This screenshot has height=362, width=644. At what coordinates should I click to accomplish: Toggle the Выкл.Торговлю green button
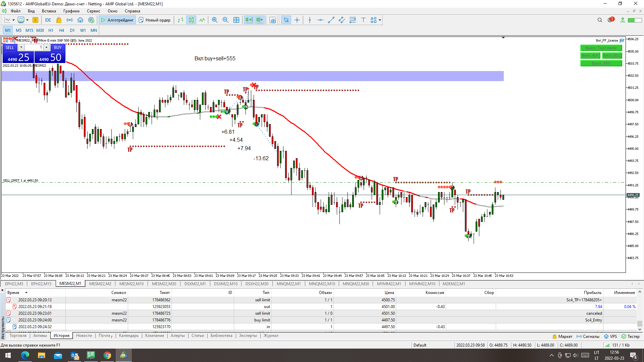tap(601, 48)
